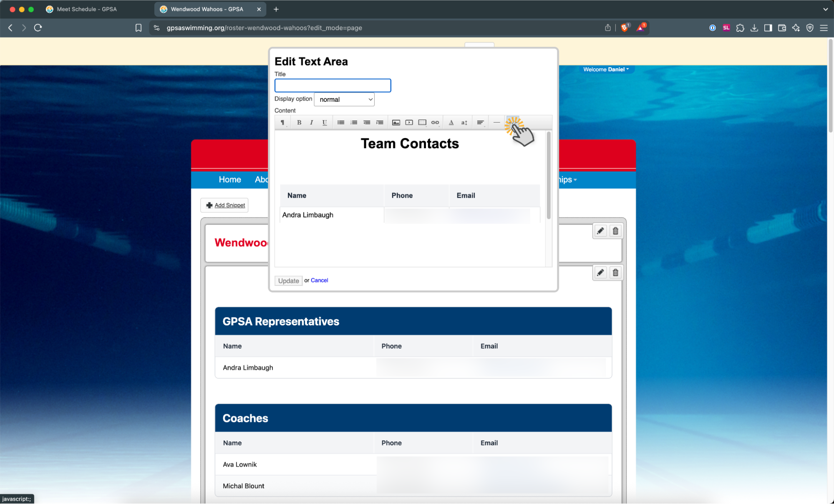Apply underline from the editor toolbar
The image size is (834, 504).
(x=324, y=122)
